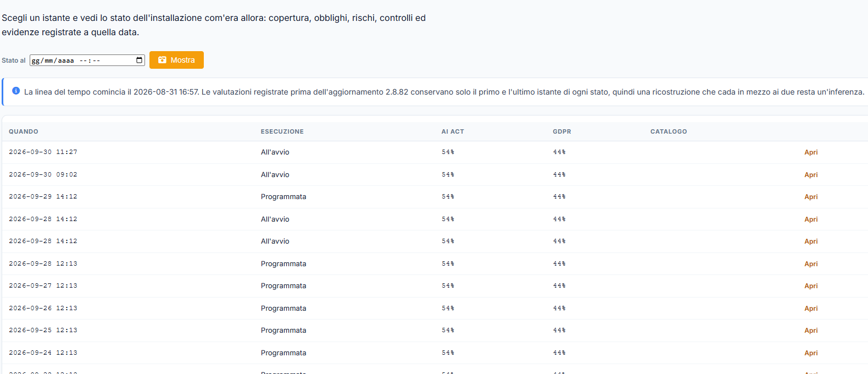868x374 pixels.
Task: Open the calendar picker in the Stato al field
Action: pyautogui.click(x=139, y=60)
